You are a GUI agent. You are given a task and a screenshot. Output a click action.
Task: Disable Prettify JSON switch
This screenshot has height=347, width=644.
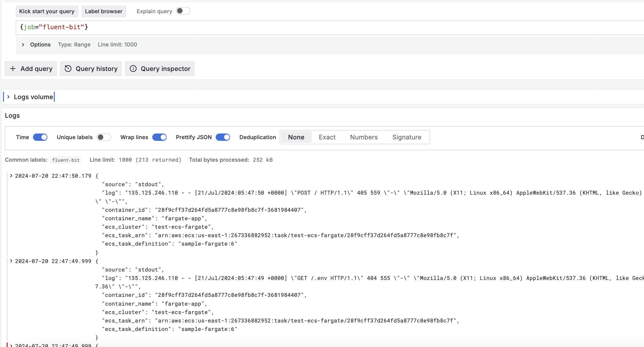223,137
